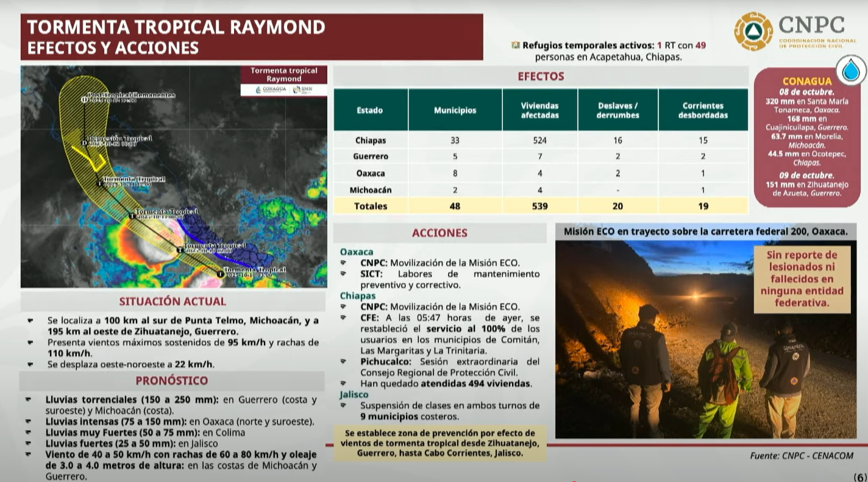
Task: Click the red CONAGUA rainfall panel
Action: point(806,137)
